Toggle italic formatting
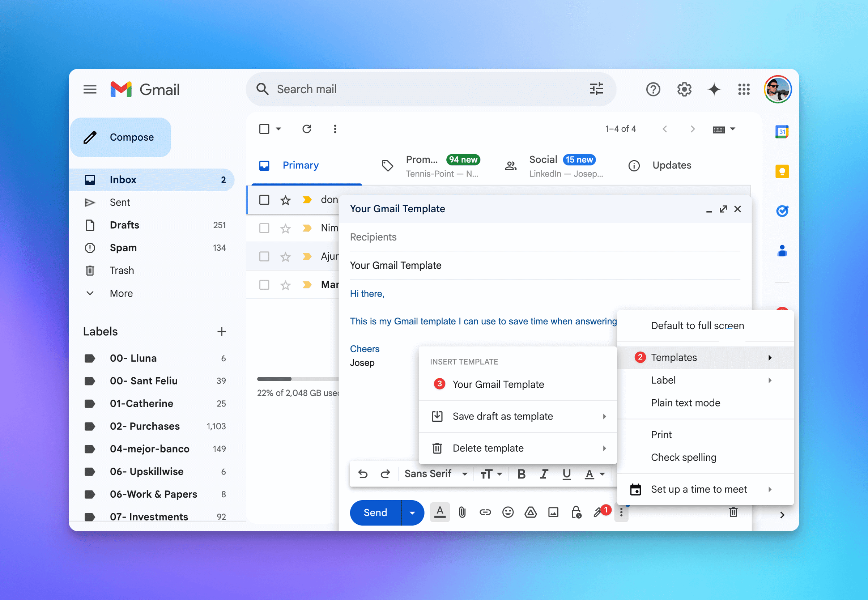 [544, 474]
